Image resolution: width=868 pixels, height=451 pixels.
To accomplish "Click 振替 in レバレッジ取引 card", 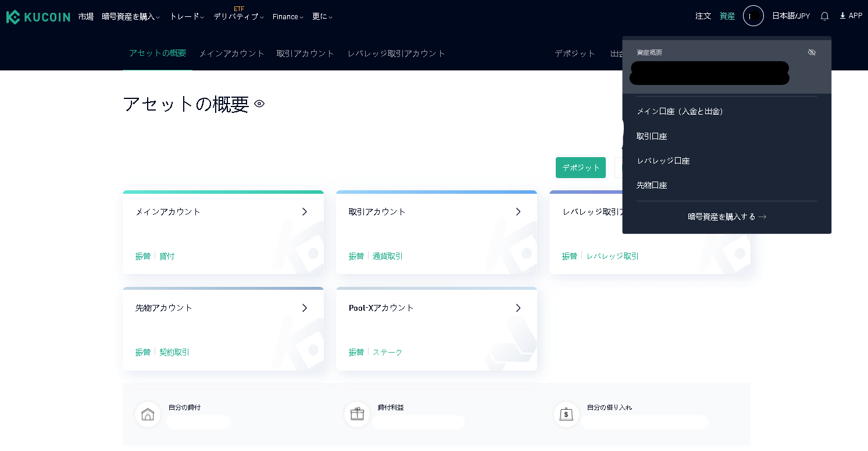I will coord(570,256).
